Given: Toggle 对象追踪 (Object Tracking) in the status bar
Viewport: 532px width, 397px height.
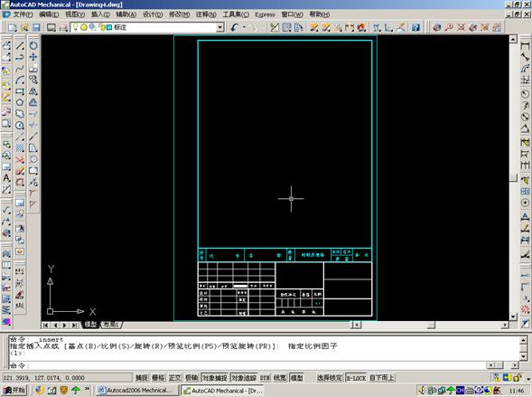Looking at the screenshot, I should tap(244, 378).
